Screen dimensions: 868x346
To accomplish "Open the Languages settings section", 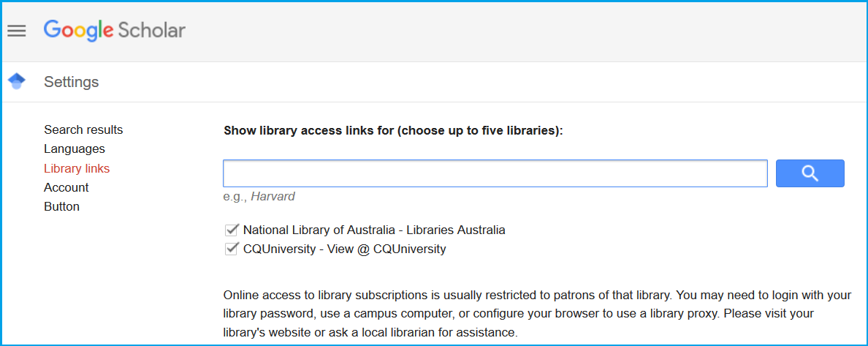I will [75, 149].
